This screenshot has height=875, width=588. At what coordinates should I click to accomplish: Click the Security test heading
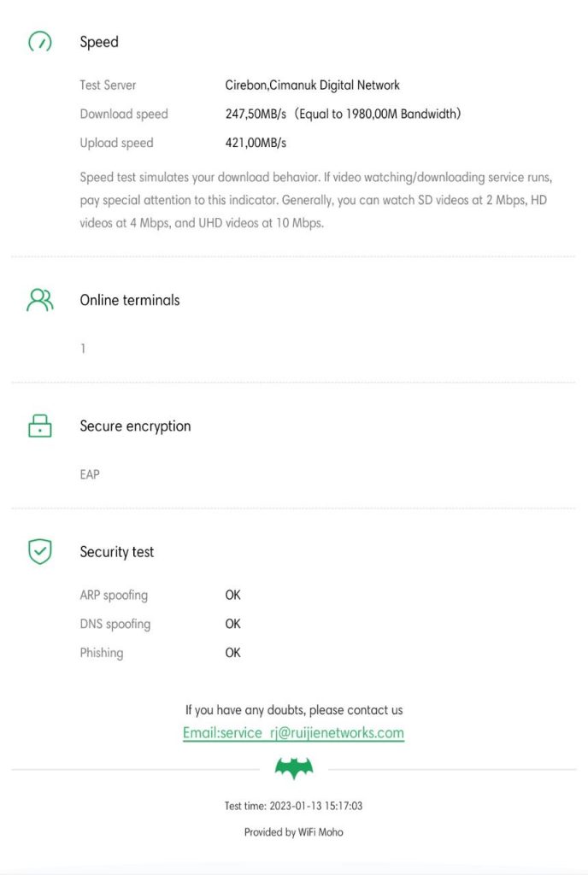(117, 552)
